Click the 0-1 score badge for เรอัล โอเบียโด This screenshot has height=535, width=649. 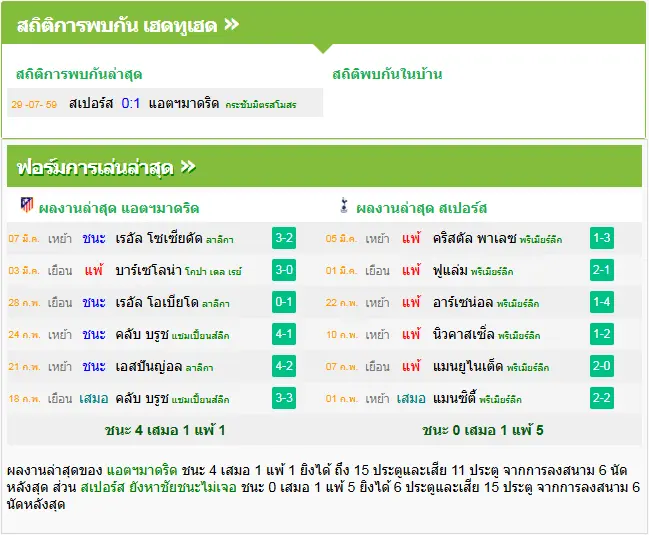284,302
